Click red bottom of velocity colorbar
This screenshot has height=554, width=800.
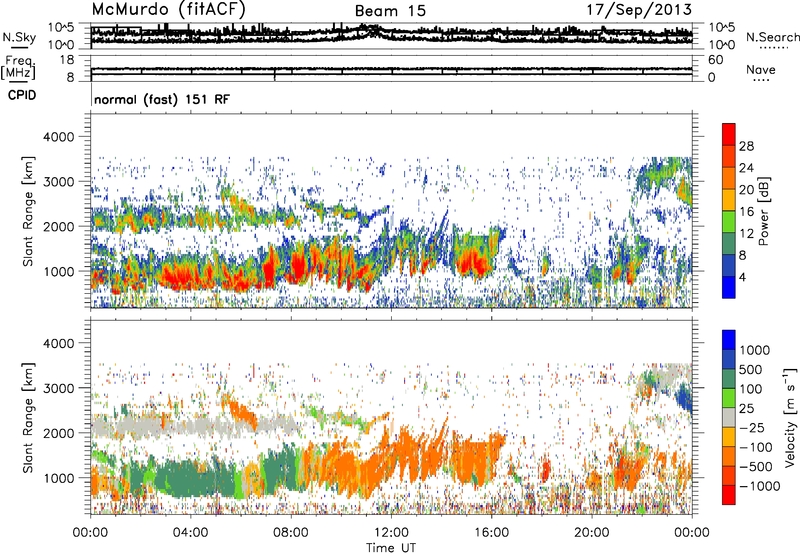coord(729,495)
